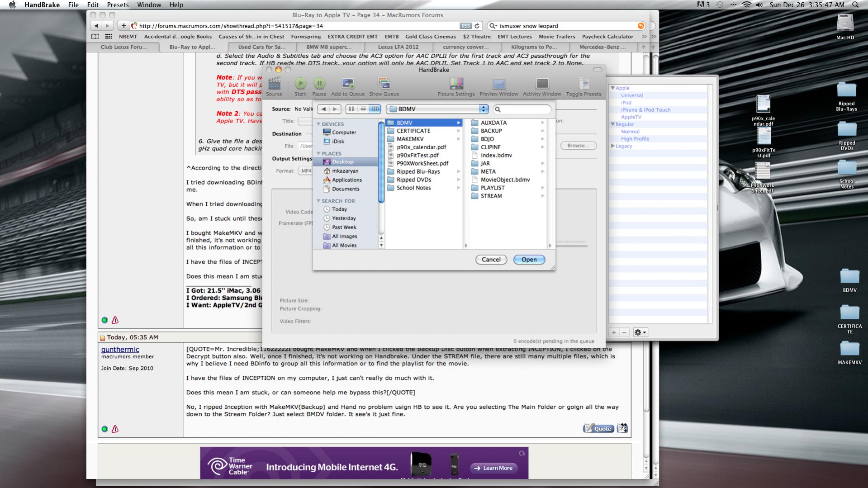Select Ripped Blu-Rays folder in dialog

424,171
